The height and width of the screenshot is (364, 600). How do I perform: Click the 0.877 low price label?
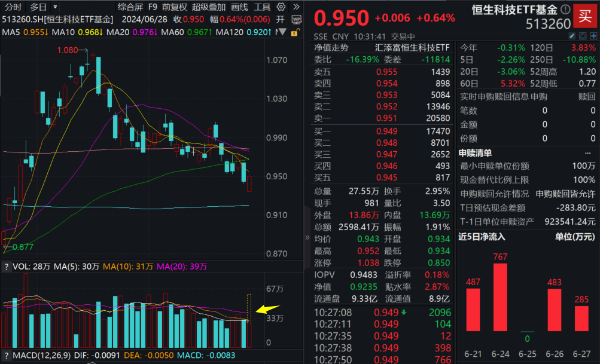23,247
